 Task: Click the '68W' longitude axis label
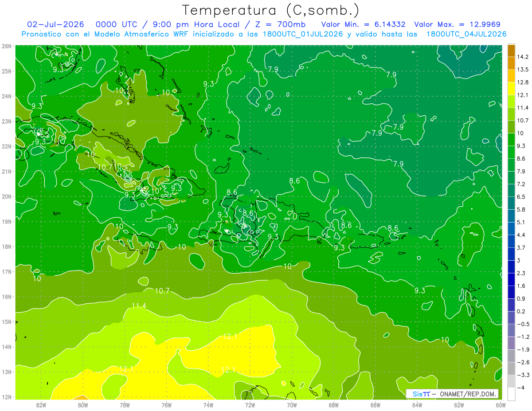tap(333, 405)
